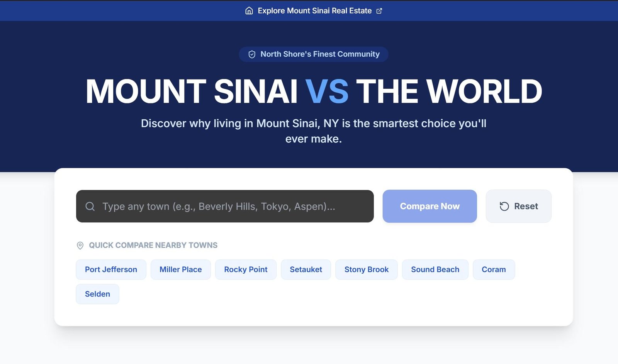Click the Mount Sinai VS The World heading
Screen dimensions: 618x364
[x=314, y=91]
